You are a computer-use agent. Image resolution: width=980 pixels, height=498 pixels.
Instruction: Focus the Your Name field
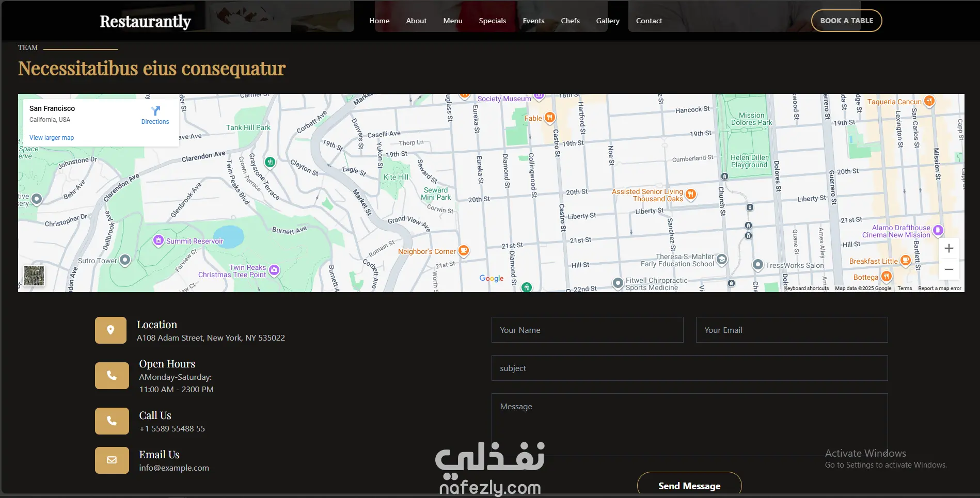coord(588,330)
